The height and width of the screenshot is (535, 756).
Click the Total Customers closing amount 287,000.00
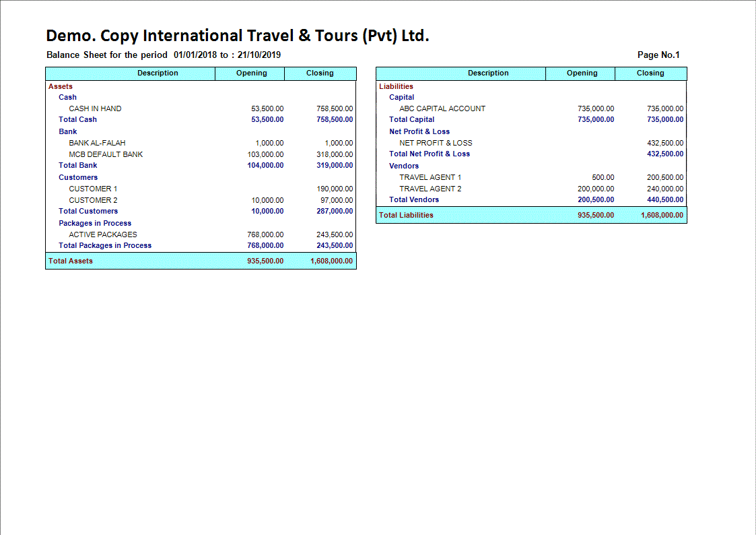tap(335, 211)
